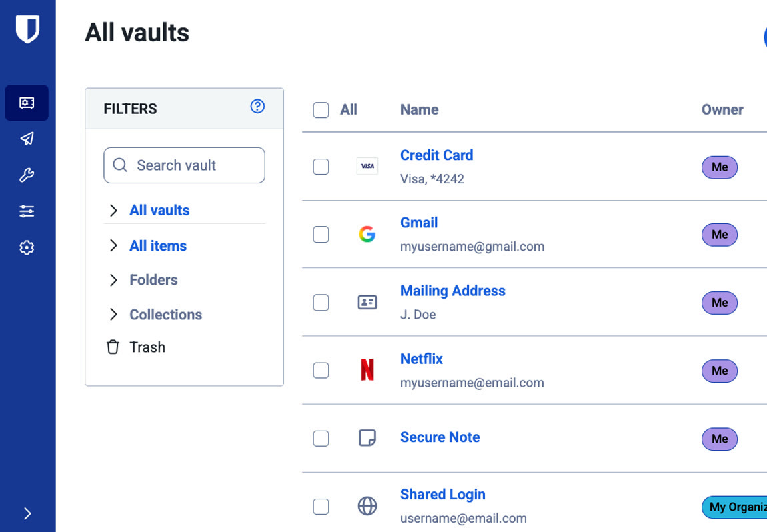Viewport: 767px width, 532px height.
Task: Open the Shared Login item
Action: 443,495
